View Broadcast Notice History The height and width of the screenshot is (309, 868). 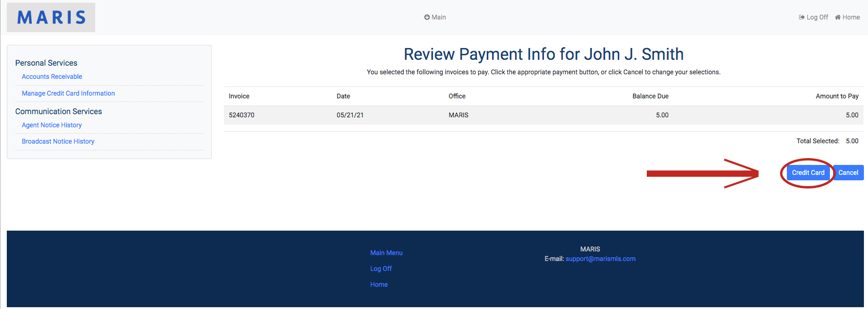point(58,141)
